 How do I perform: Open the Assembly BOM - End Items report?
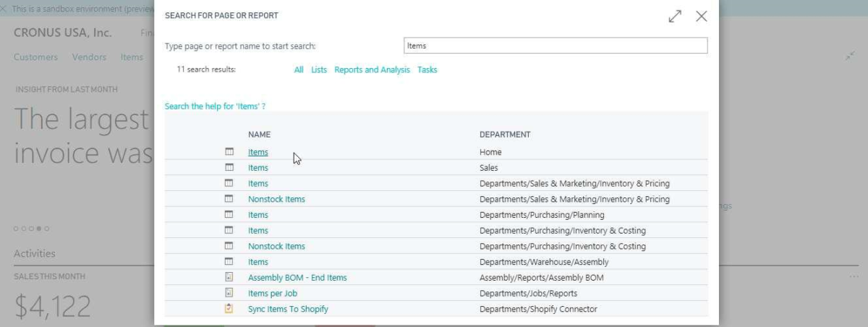pos(297,278)
